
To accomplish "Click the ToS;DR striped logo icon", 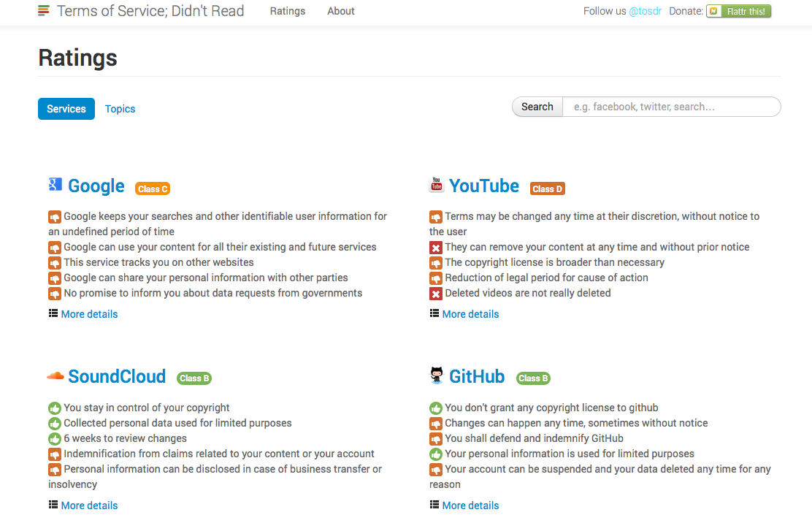I will [x=44, y=11].
